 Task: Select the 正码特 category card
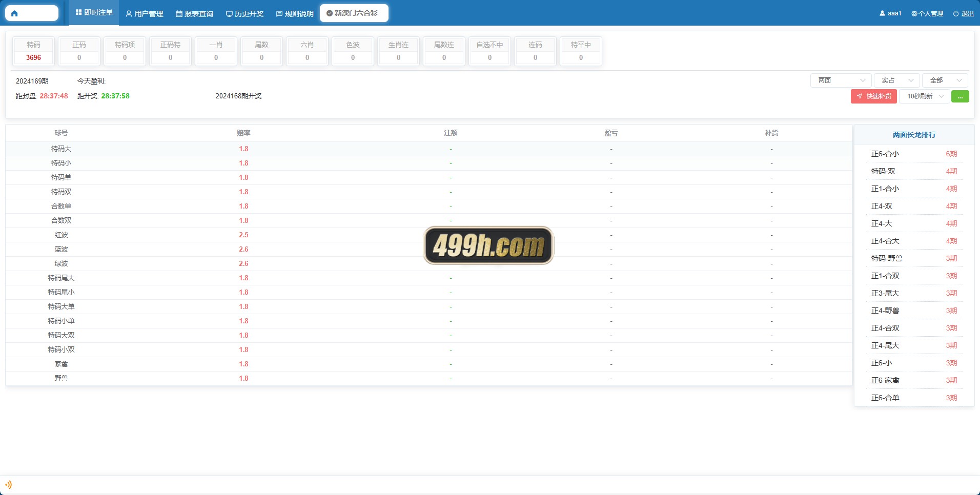tap(170, 51)
